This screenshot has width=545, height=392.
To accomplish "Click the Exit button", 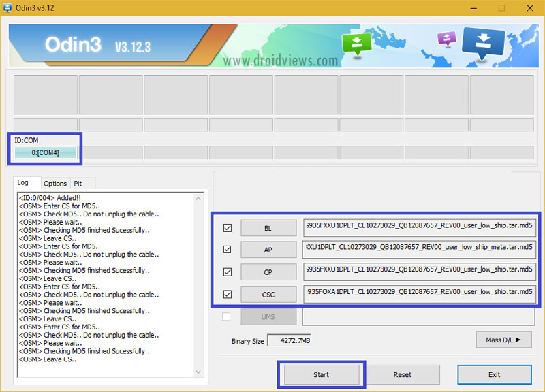I will (495, 374).
